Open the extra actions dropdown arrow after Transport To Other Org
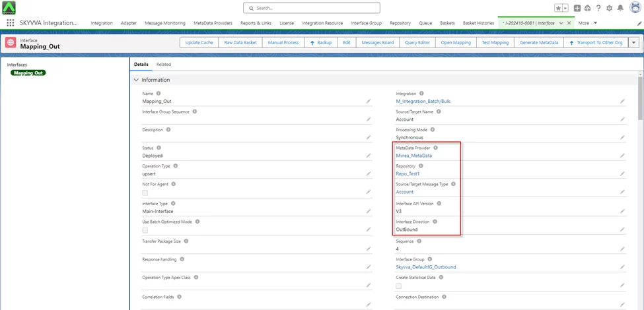The image size is (644, 310). tap(634, 42)
